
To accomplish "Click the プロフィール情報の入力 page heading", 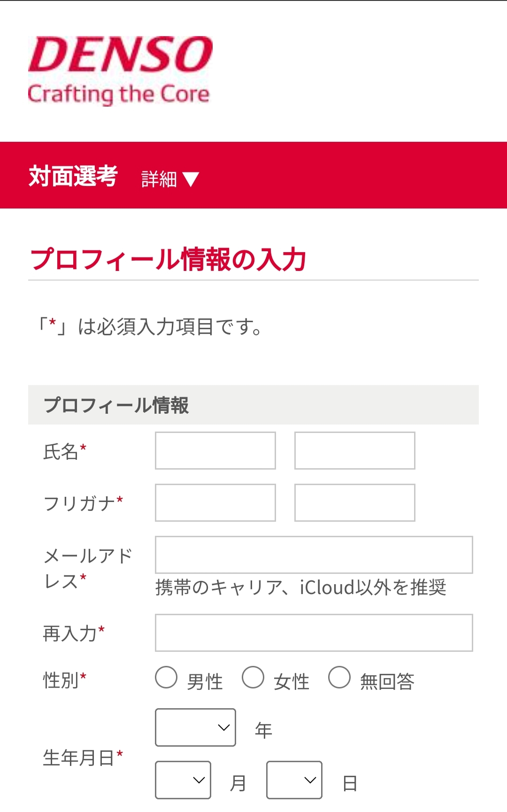I will (168, 259).
